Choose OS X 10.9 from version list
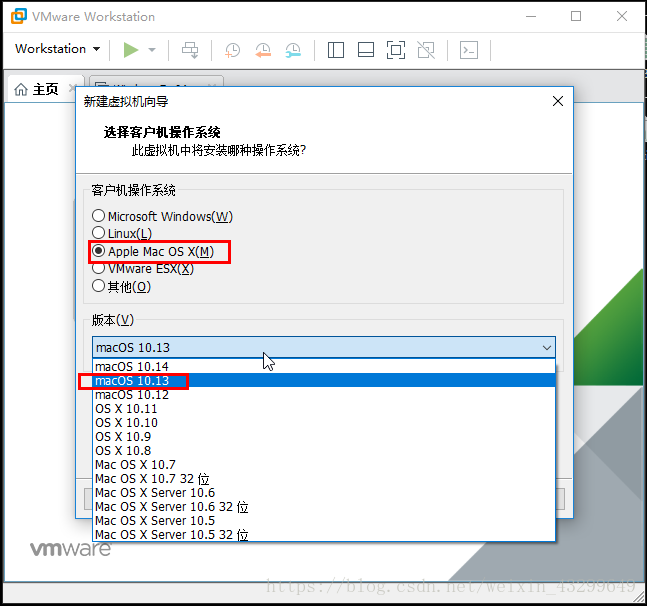 click(324, 436)
